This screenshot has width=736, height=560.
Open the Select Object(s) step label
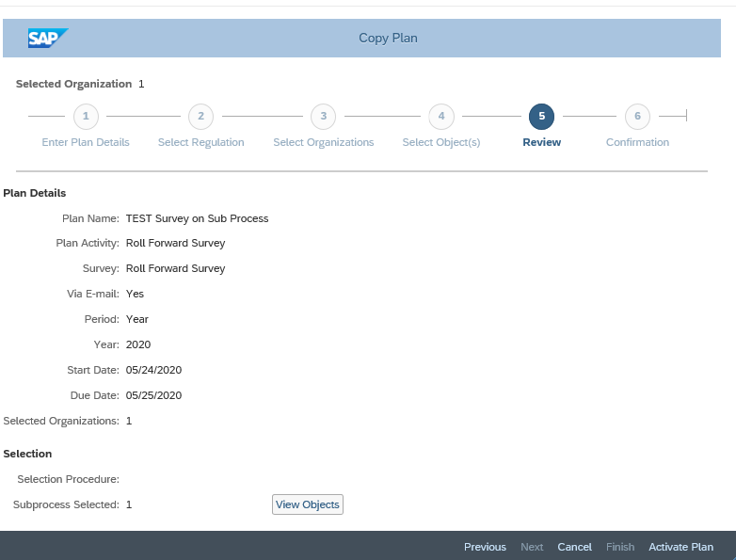pyautogui.click(x=441, y=142)
